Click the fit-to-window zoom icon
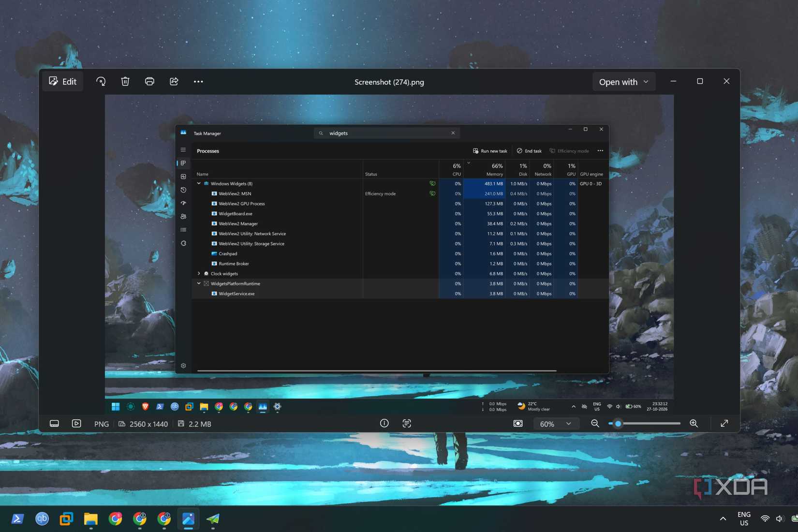 pos(518,424)
